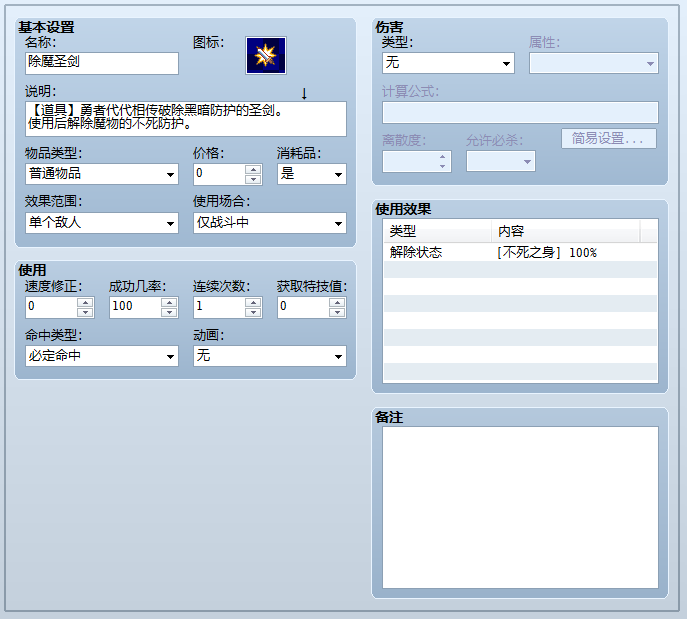Image resolution: width=687 pixels, height=619 pixels.
Task: Decrease 获取特技值 with the down arrow
Action: [x=337, y=312]
